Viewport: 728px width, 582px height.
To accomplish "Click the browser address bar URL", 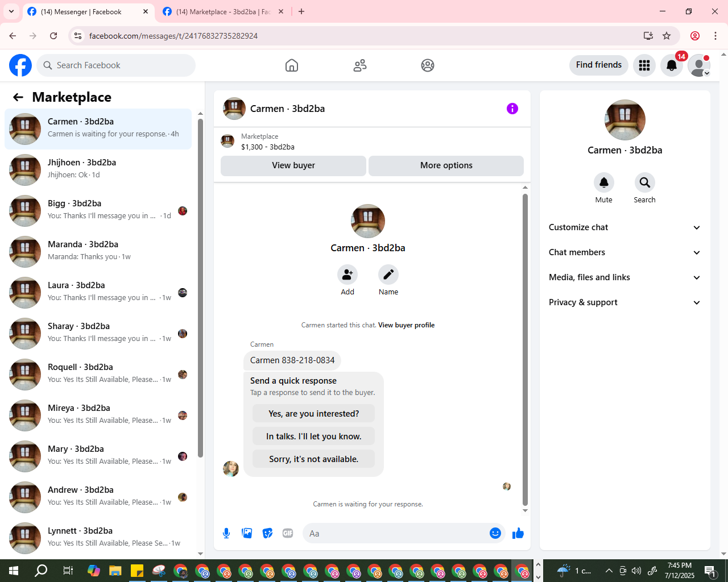I will point(173,36).
